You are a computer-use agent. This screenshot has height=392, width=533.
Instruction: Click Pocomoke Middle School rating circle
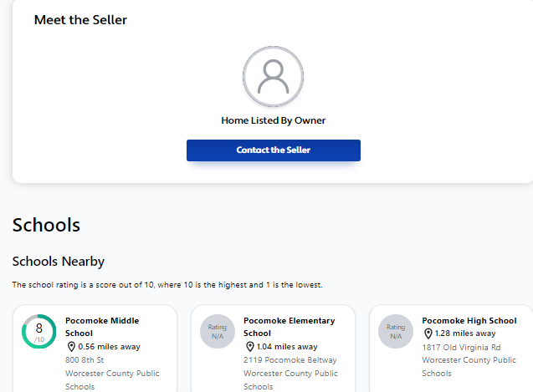(x=38, y=332)
